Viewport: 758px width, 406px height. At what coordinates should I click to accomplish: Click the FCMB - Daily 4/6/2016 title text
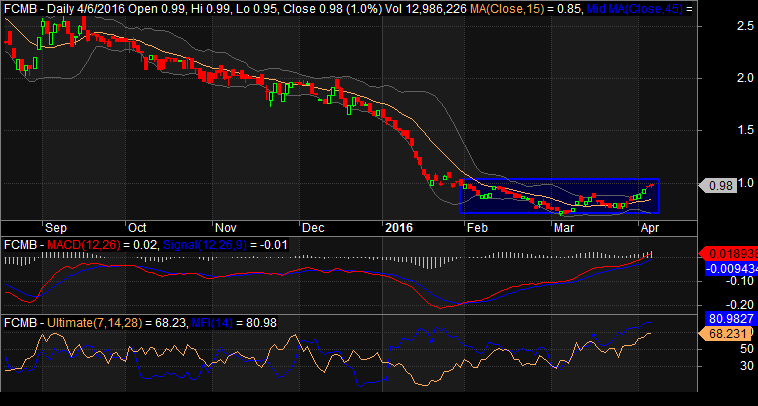(x=65, y=9)
